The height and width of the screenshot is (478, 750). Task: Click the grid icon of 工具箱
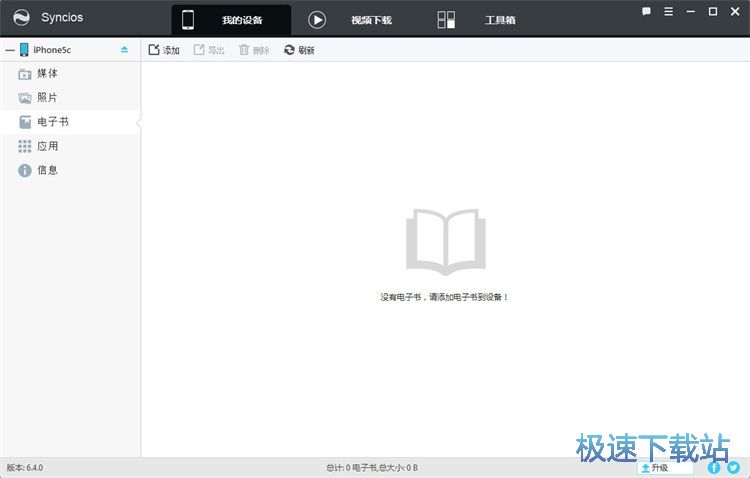pyautogui.click(x=446, y=20)
